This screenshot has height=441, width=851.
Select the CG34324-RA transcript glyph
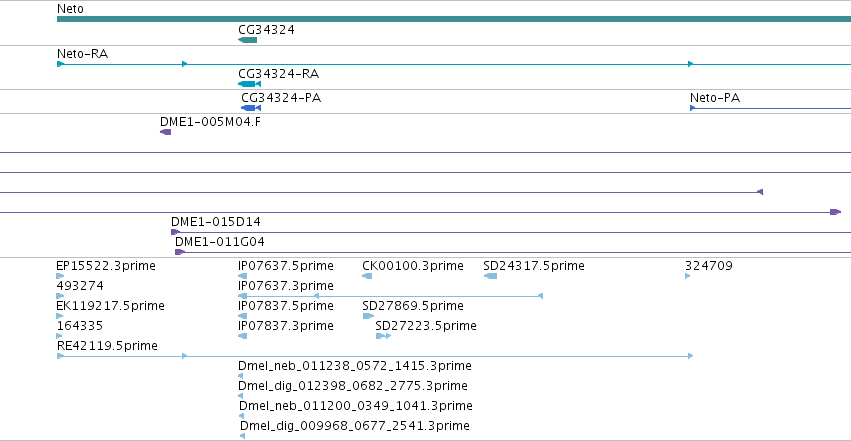[250, 84]
